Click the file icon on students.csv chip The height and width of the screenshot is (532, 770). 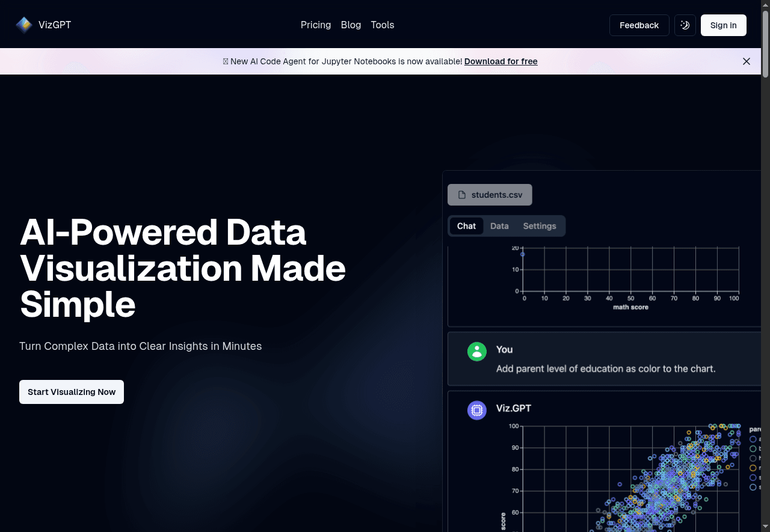[462, 195]
